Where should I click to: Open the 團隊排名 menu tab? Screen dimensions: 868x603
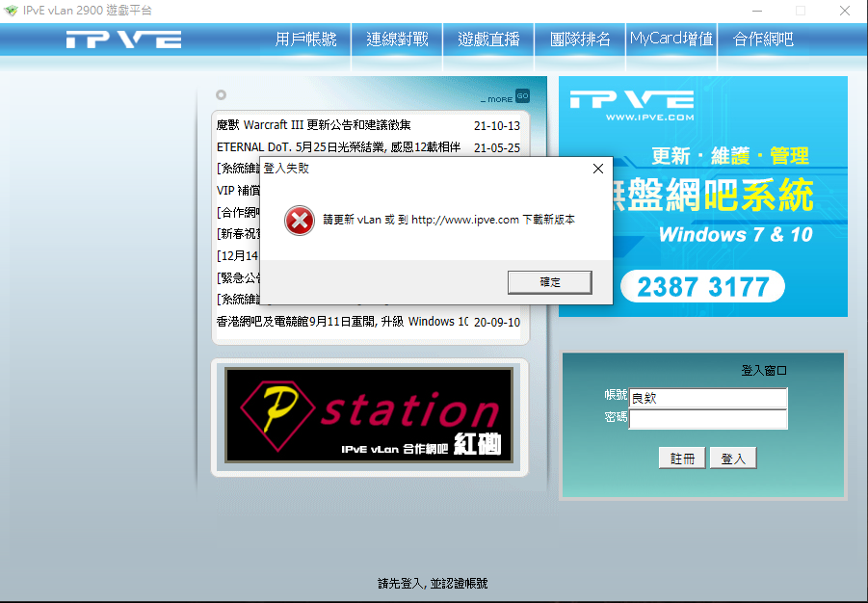(580, 39)
